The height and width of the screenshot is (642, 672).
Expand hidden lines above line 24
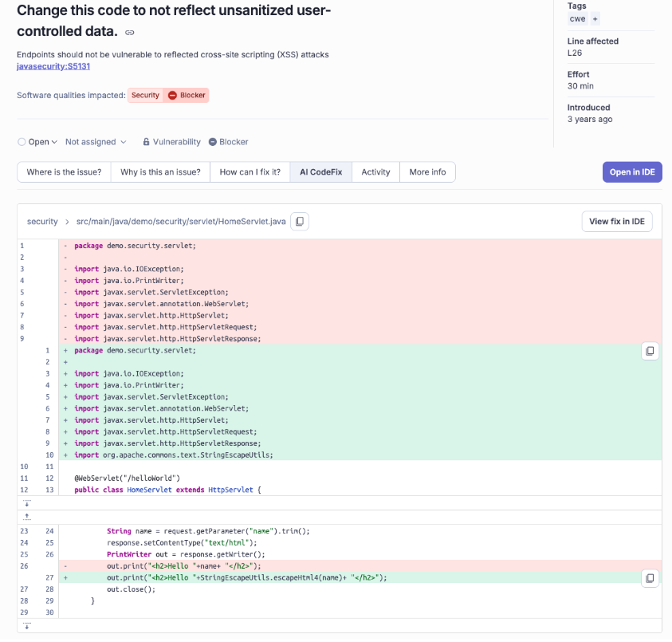click(26, 516)
